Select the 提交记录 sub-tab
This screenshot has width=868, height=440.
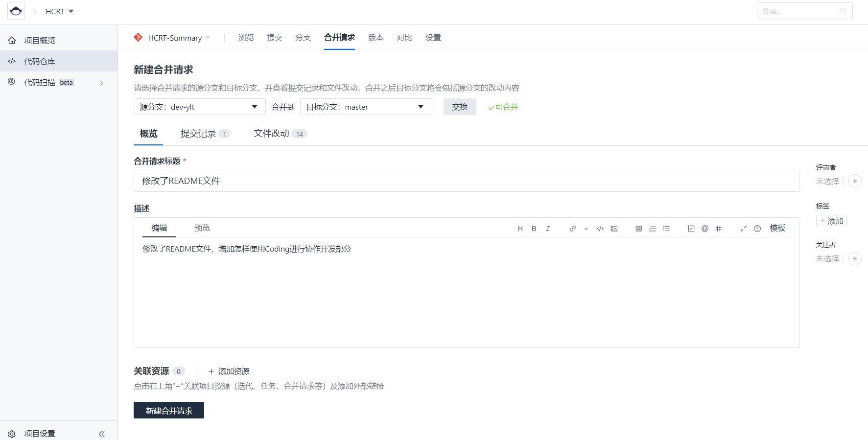tap(205, 134)
